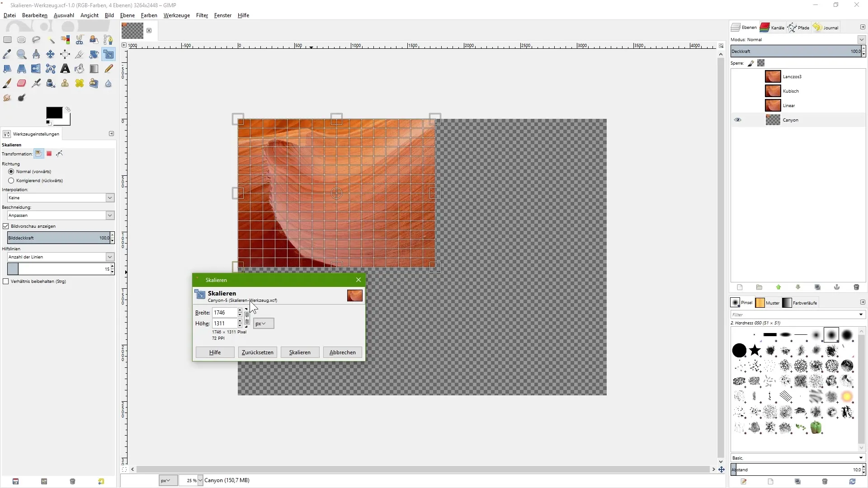Screen dimensions: 868x488
Task: Select the Heal tool bandage icon
Action: [x=80, y=83]
